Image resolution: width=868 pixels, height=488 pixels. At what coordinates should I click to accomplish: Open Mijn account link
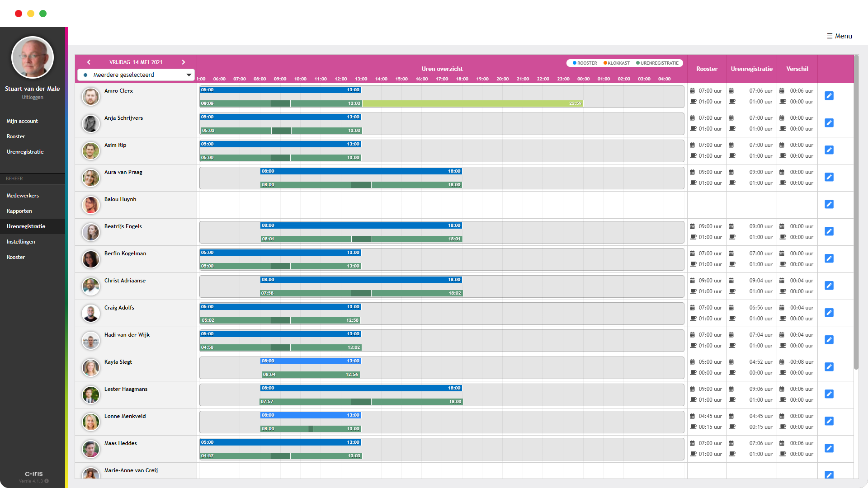coord(22,121)
